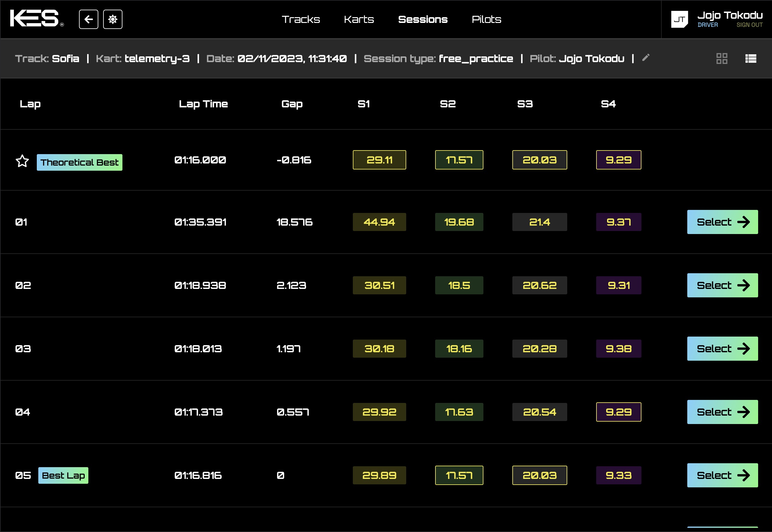This screenshot has height=532, width=772.
Task: Select lap 04
Action: coord(722,412)
